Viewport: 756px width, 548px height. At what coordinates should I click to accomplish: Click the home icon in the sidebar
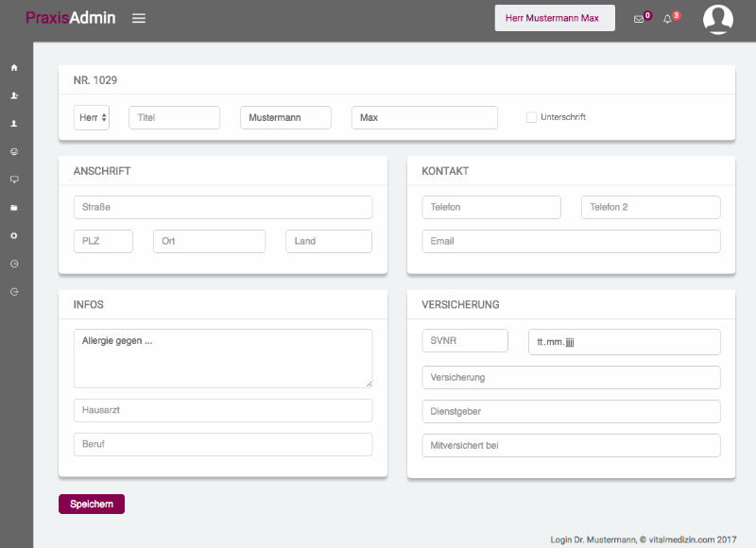click(14, 68)
